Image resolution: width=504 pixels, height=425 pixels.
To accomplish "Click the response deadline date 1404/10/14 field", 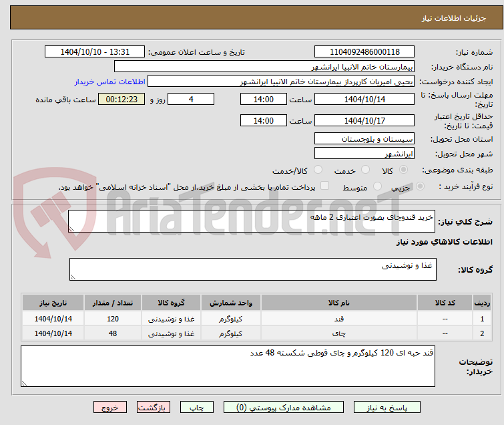I will (364, 99).
